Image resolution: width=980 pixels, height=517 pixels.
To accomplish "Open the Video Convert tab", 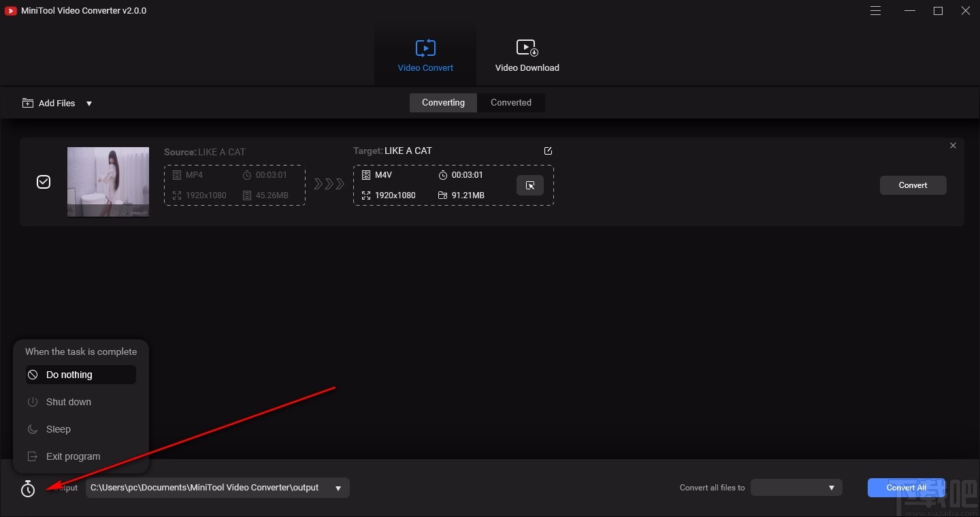I will point(425,55).
